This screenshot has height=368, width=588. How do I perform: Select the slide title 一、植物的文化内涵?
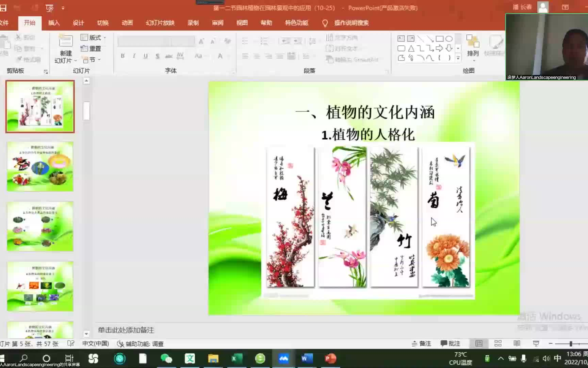click(365, 112)
